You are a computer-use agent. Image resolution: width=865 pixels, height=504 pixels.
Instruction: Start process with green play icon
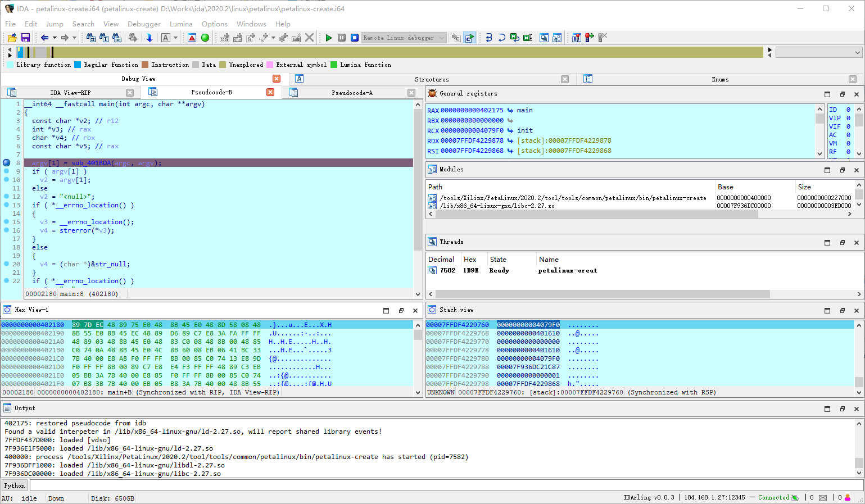coord(329,38)
